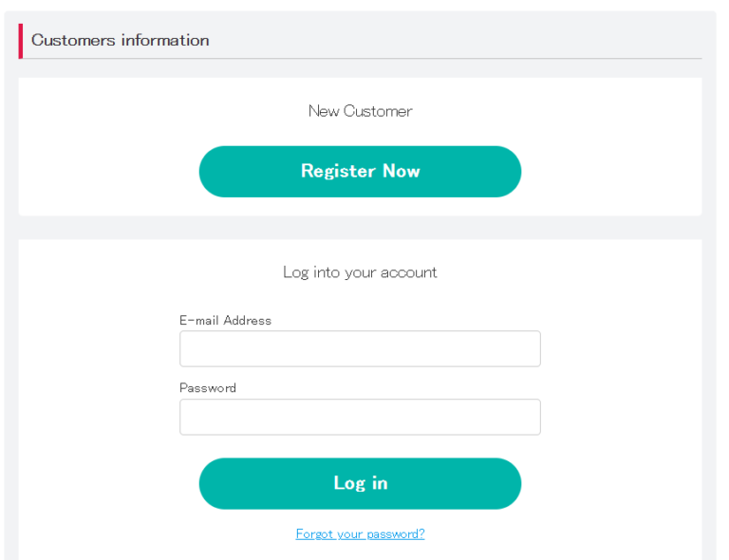The height and width of the screenshot is (560, 729).
Task: Click the New Customer heading text
Action: (360, 111)
